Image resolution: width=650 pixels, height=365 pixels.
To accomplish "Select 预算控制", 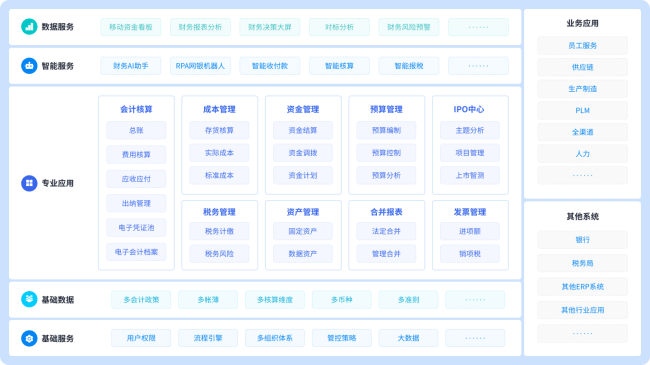I will click(386, 153).
